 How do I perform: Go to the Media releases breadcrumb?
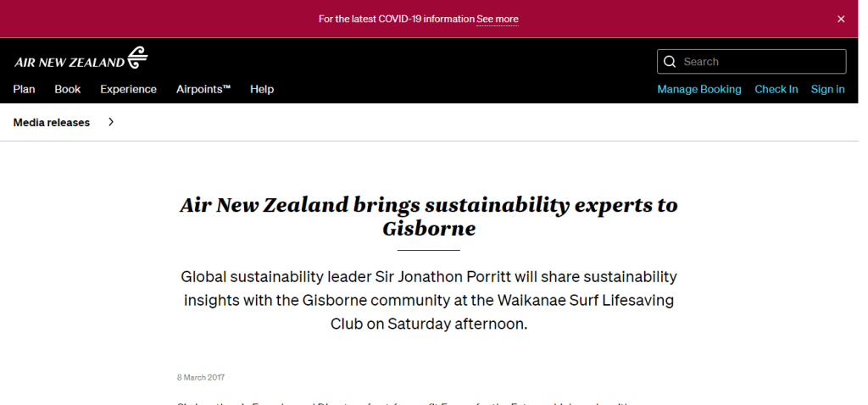pyautogui.click(x=52, y=122)
